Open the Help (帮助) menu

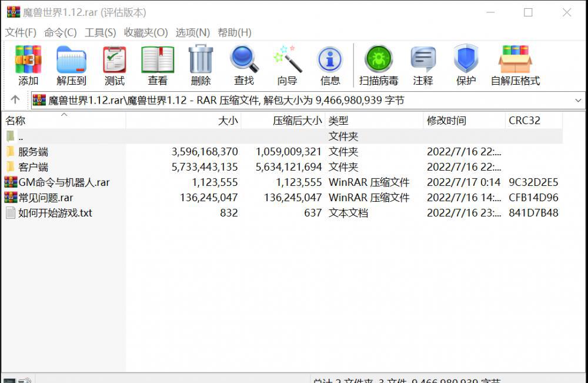click(x=235, y=32)
